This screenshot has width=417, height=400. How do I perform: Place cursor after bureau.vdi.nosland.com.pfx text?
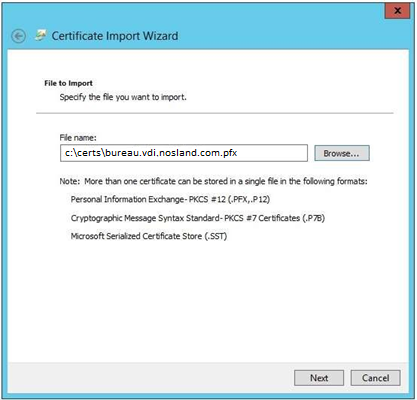[238, 153]
